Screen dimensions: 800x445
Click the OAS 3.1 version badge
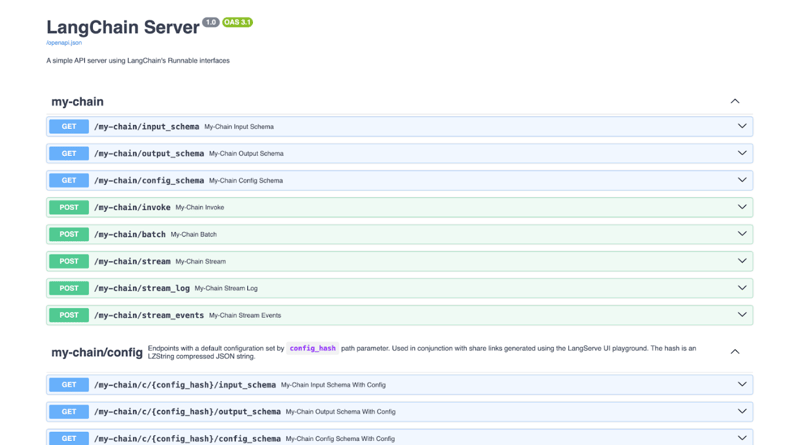pyautogui.click(x=238, y=22)
